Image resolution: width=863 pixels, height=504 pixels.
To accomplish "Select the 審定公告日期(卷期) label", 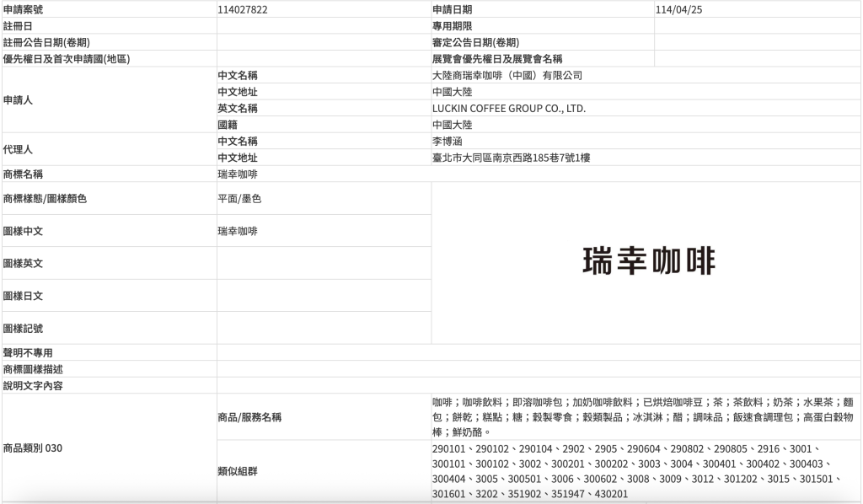I will 475,43.
